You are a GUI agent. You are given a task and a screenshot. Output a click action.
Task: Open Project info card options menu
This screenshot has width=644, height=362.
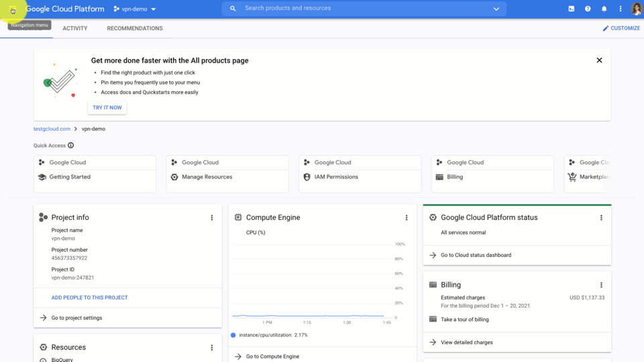click(212, 218)
